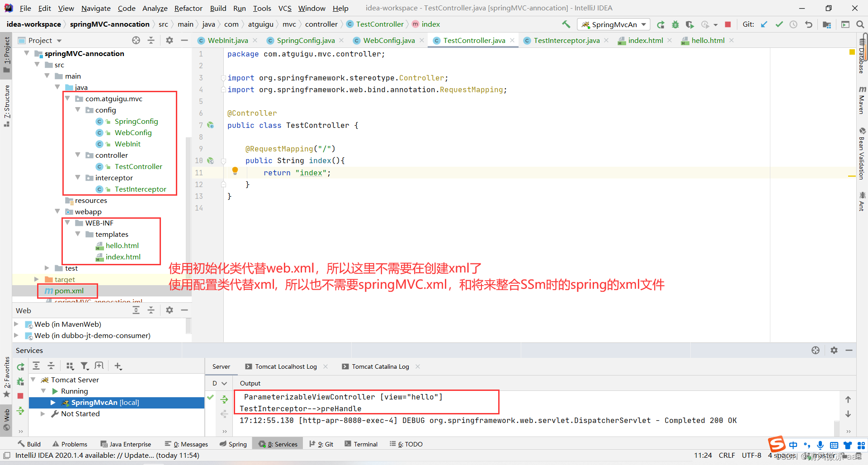Run with coverage icon in toolbar
This screenshot has height=465, width=868.
pos(689,24)
